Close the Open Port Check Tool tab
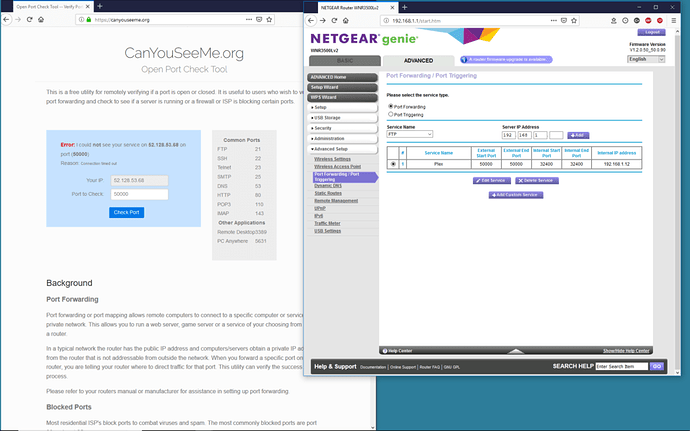The height and width of the screenshot is (431, 690). click(87, 7)
